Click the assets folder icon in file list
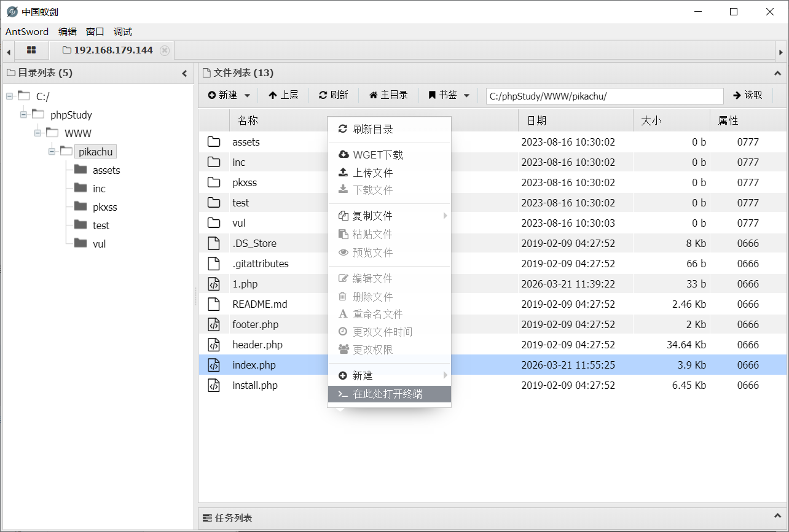 214,142
